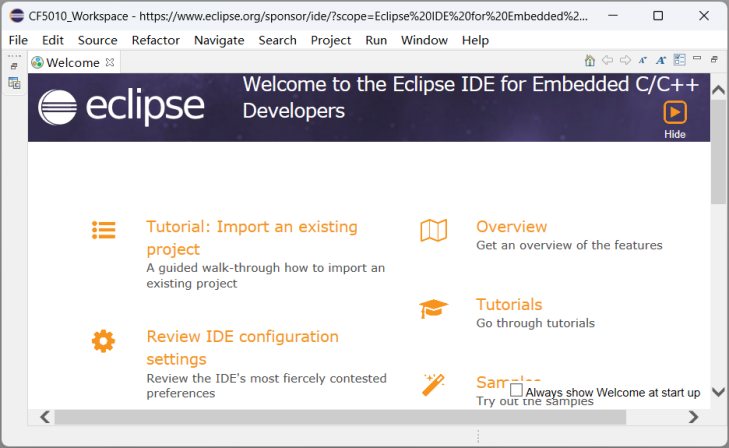
Task: Minimize the Welcome view panel
Action: 696,59
